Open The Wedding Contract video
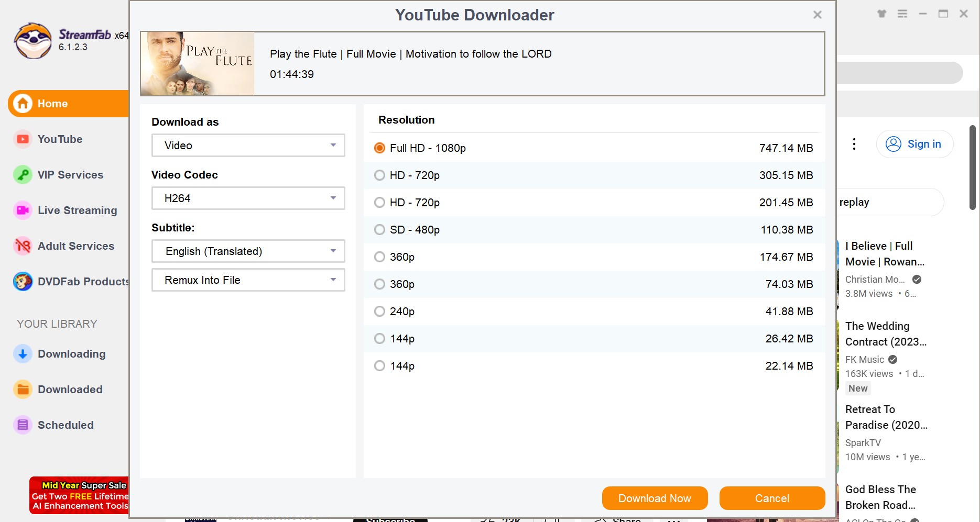 [886, 334]
